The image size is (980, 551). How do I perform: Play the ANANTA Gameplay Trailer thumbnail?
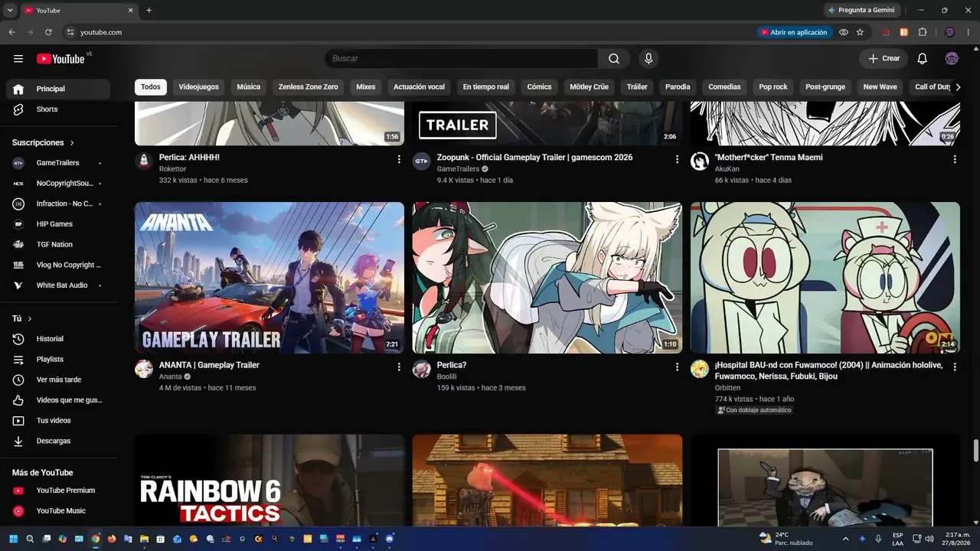tap(269, 278)
